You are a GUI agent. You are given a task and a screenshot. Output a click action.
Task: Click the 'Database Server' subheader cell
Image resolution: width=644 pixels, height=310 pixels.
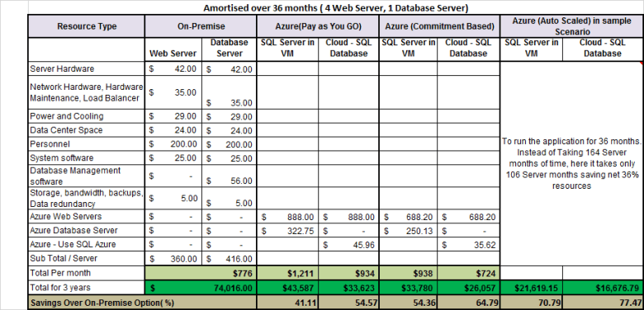[x=230, y=49]
